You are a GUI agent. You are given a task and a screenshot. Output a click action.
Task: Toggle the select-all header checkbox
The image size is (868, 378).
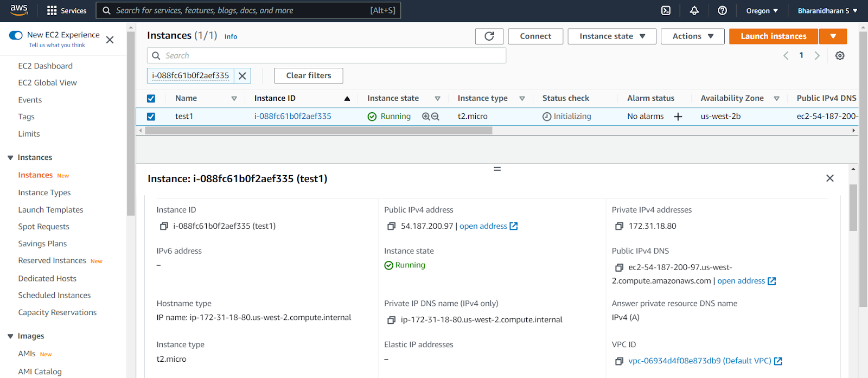coord(151,98)
